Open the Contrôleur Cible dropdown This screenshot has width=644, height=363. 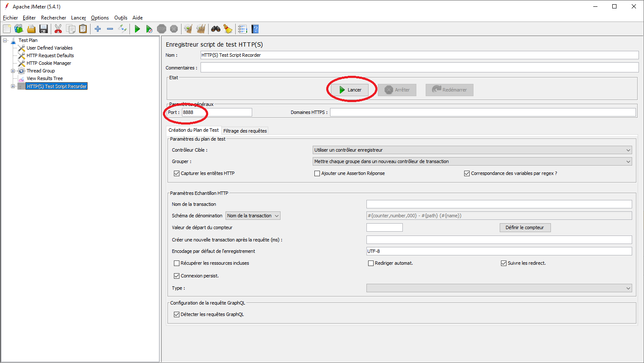click(472, 150)
